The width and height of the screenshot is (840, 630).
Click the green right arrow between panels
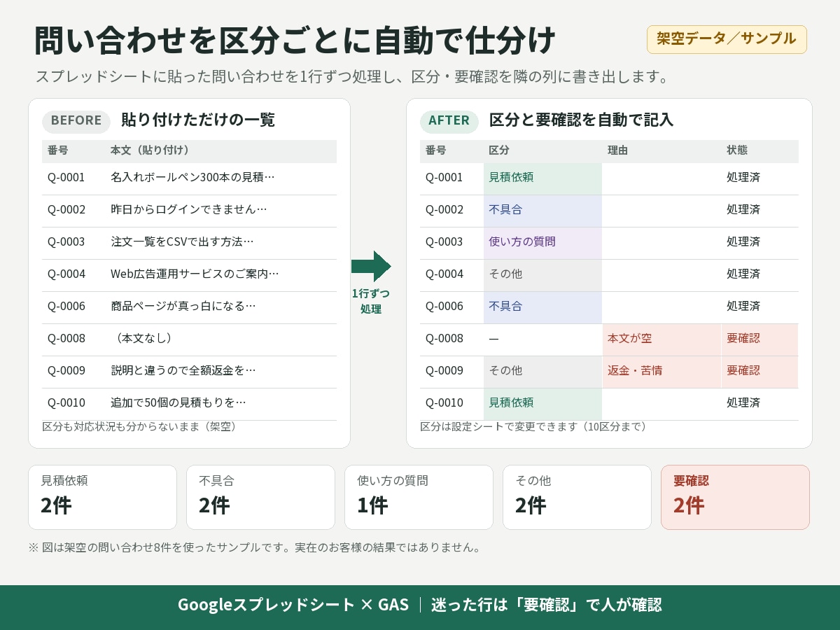(371, 266)
